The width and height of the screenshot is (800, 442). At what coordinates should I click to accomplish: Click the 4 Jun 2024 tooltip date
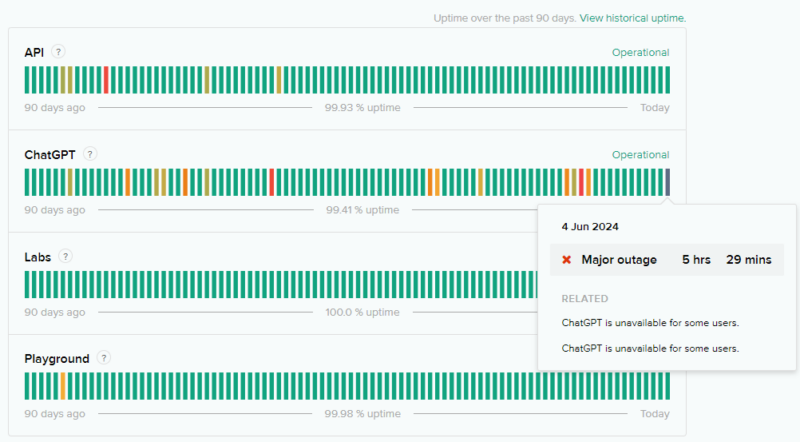tap(590, 227)
